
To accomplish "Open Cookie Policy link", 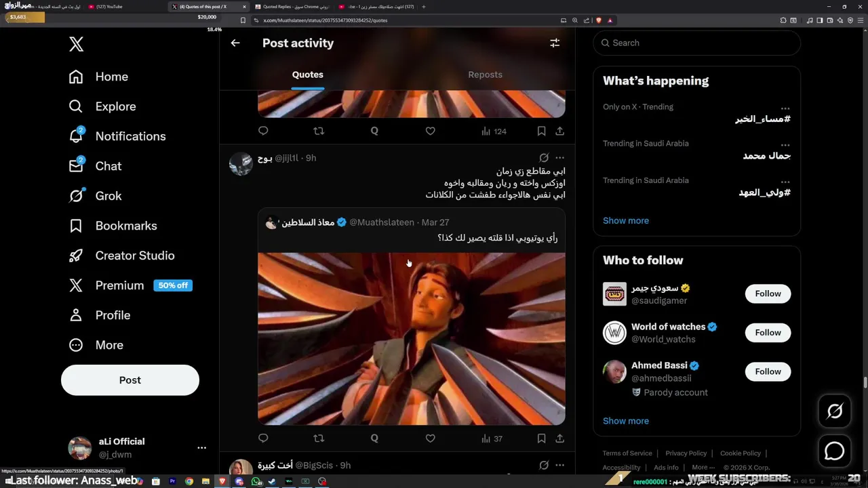I will coord(741,453).
